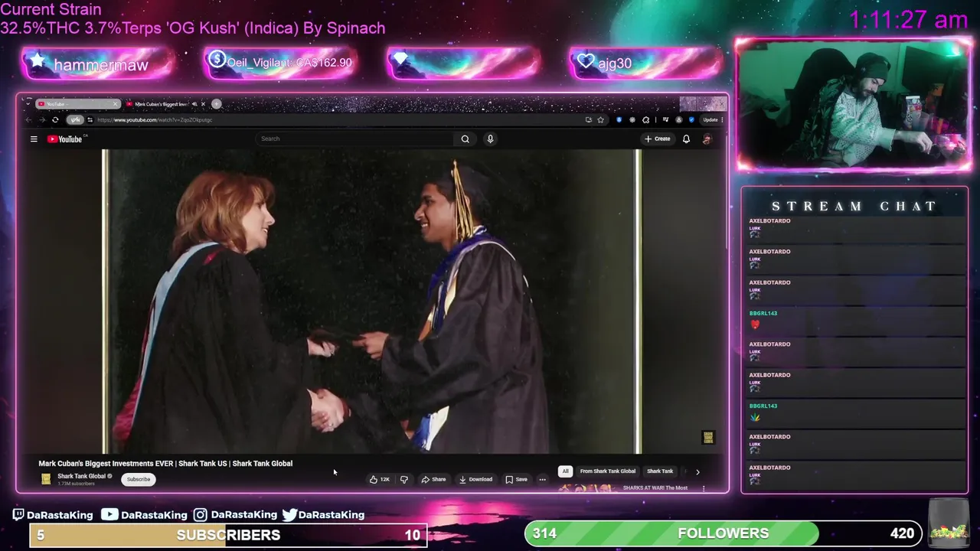The width and height of the screenshot is (980, 551).
Task: Click the video's bottom-right channel watermark
Action: [x=708, y=438]
